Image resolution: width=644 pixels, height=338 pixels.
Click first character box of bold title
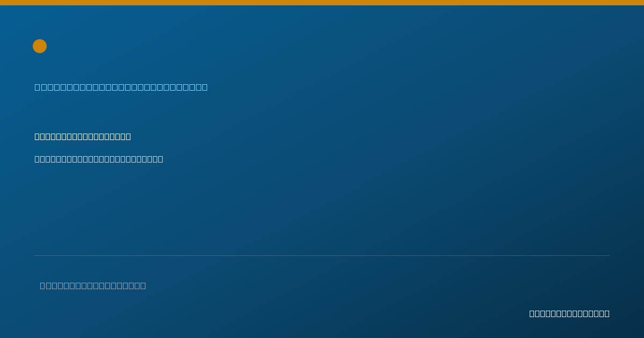coord(38,136)
